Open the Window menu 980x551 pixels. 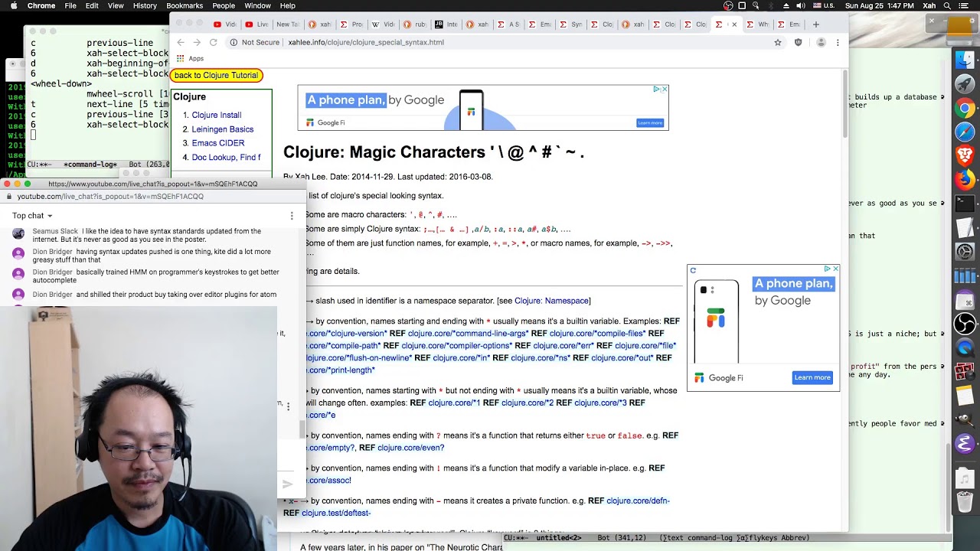(x=257, y=5)
